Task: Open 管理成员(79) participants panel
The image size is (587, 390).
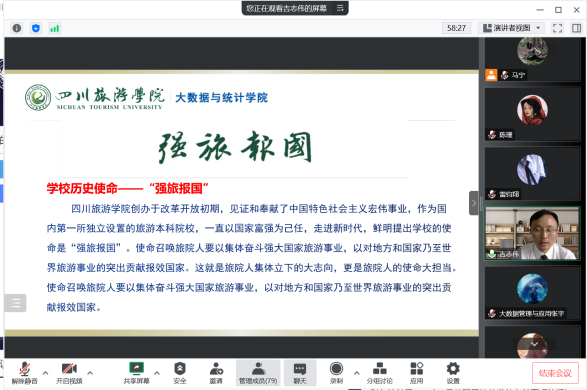Action: 258,373
